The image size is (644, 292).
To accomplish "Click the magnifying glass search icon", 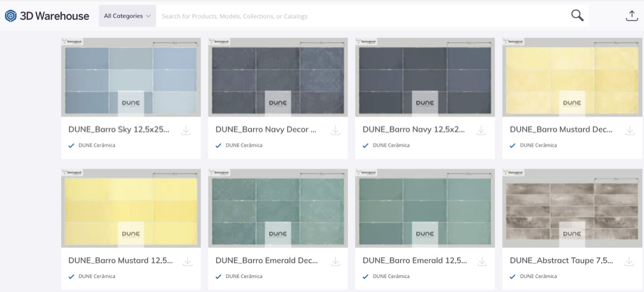I will (577, 16).
